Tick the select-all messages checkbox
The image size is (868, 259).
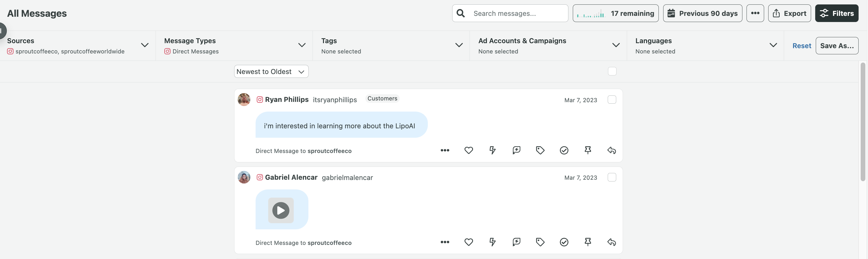[x=612, y=71]
